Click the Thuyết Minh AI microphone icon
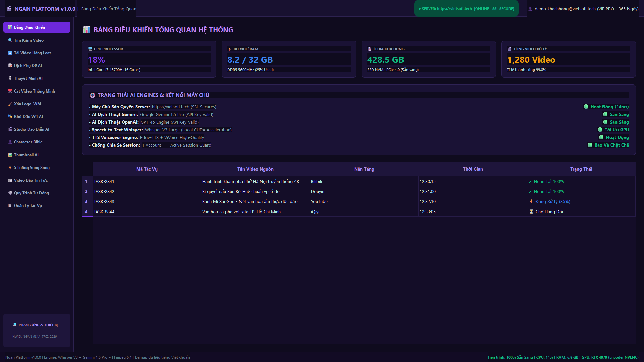The height and width of the screenshot is (362, 644). pyautogui.click(x=10, y=78)
